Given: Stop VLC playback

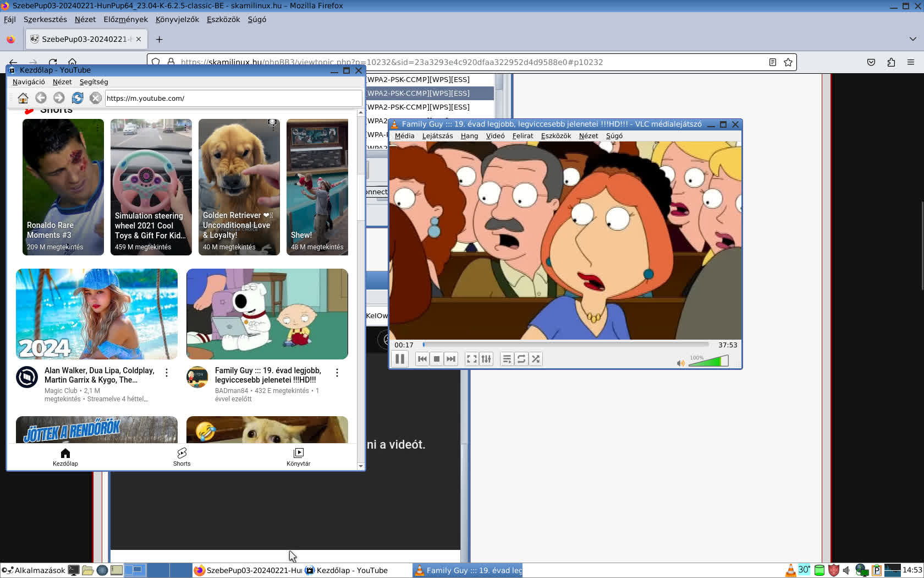Looking at the screenshot, I should click(436, 359).
